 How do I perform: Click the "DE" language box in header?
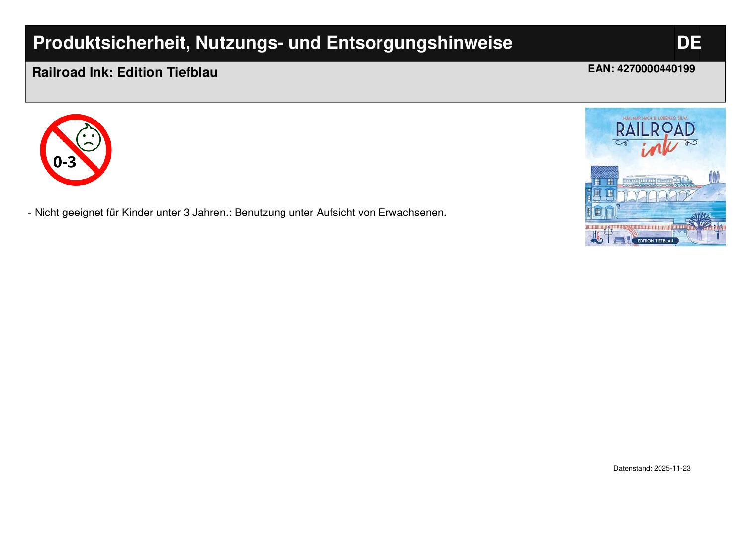click(x=688, y=43)
